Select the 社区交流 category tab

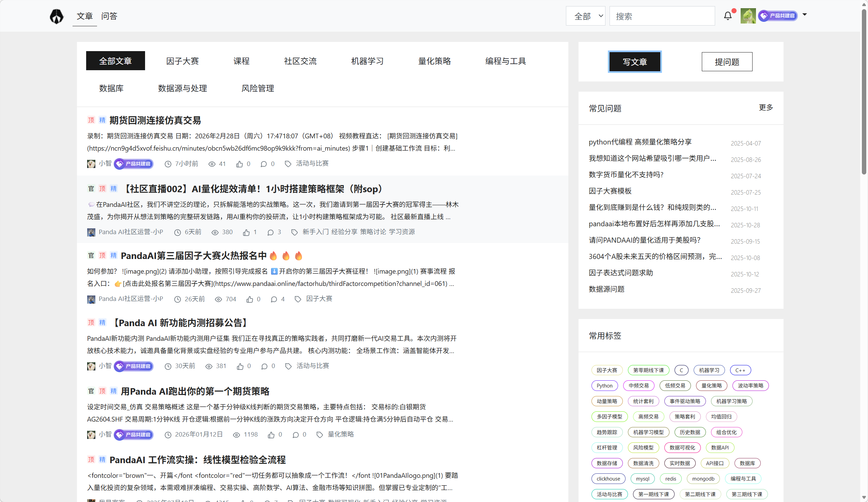[300, 61]
